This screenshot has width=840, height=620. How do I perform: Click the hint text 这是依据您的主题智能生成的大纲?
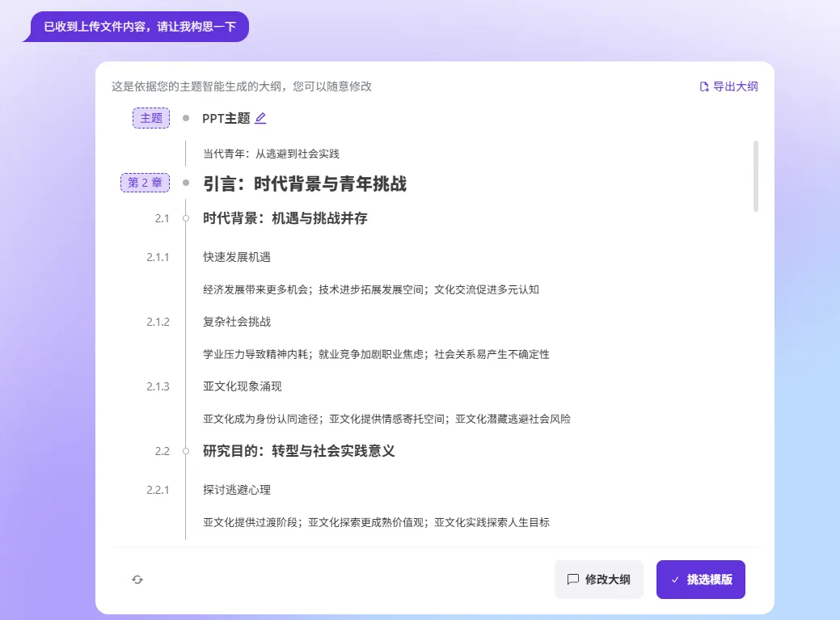[x=242, y=86]
